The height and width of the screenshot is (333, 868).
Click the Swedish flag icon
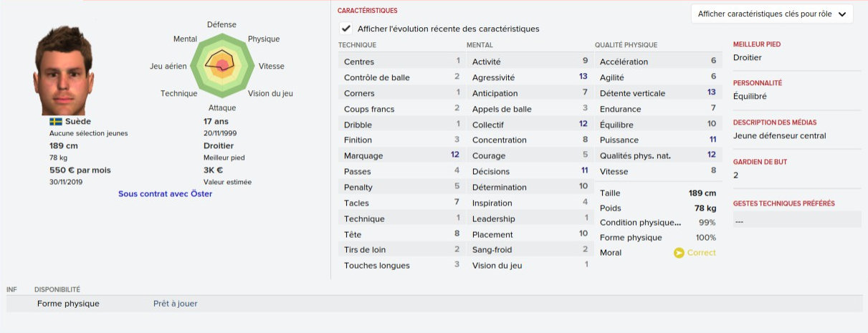pyautogui.click(x=56, y=122)
